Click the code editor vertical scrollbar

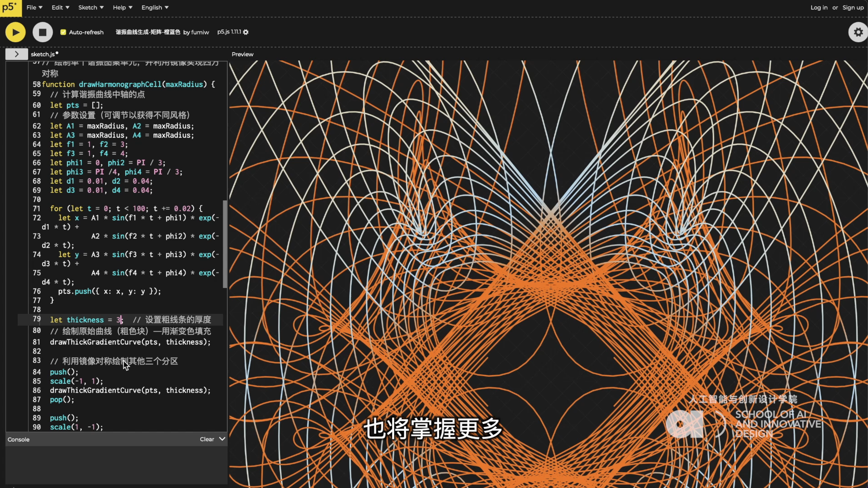(x=225, y=244)
